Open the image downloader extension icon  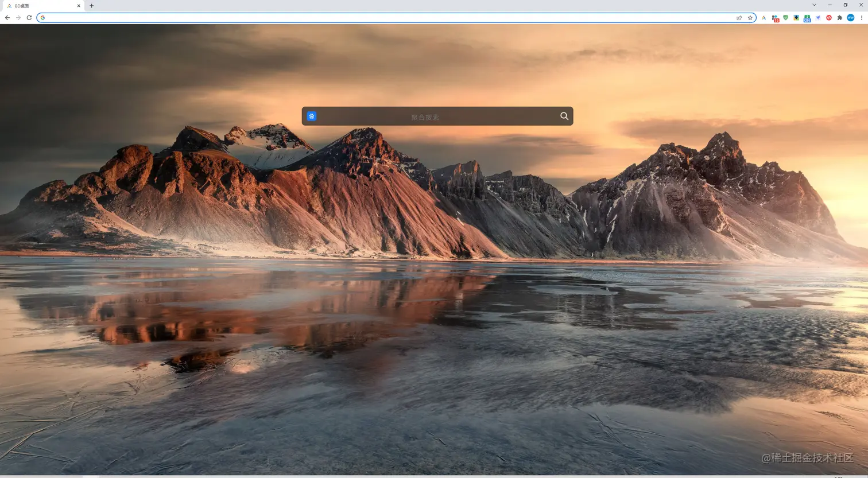click(x=796, y=18)
